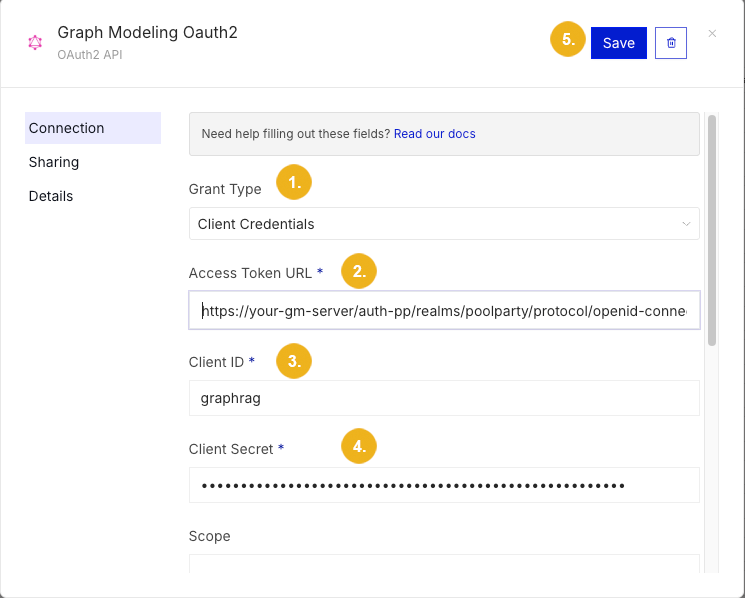Expand Grant Type using chevron arrow

pyautogui.click(x=686, y=224)
